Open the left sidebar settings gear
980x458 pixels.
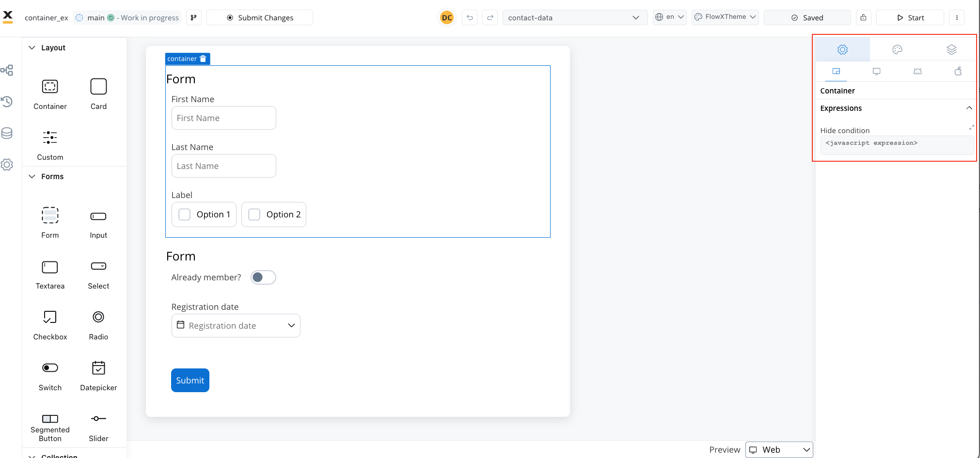tap(7, 165)
